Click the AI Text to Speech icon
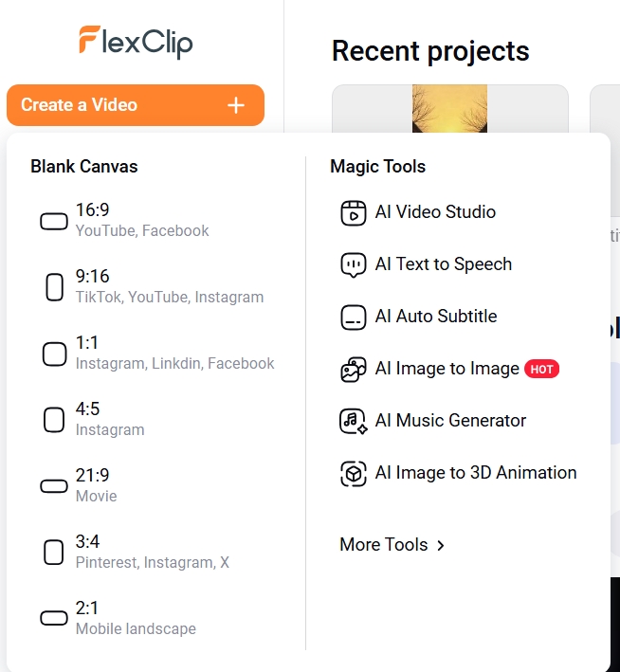 point(353,264)
